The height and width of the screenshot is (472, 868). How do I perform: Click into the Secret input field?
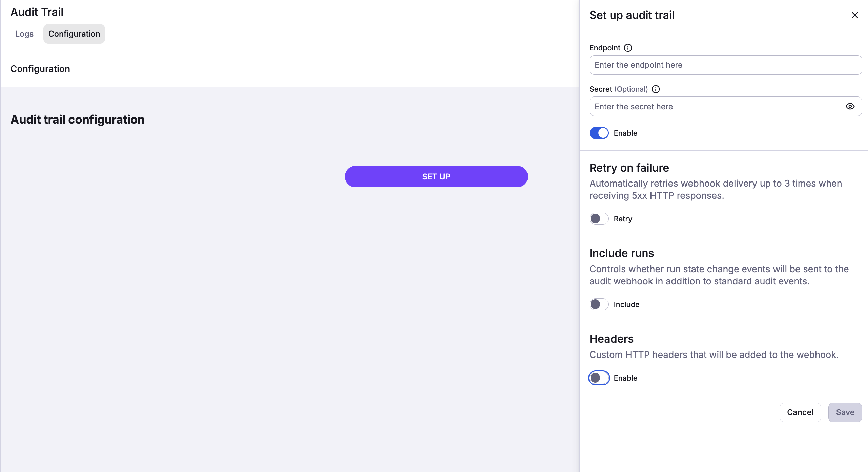pos(715,106)
